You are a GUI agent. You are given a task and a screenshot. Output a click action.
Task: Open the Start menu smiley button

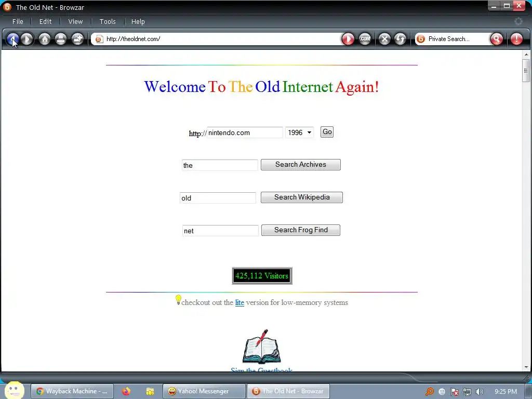pyautogui.click(x=14, y=391)
